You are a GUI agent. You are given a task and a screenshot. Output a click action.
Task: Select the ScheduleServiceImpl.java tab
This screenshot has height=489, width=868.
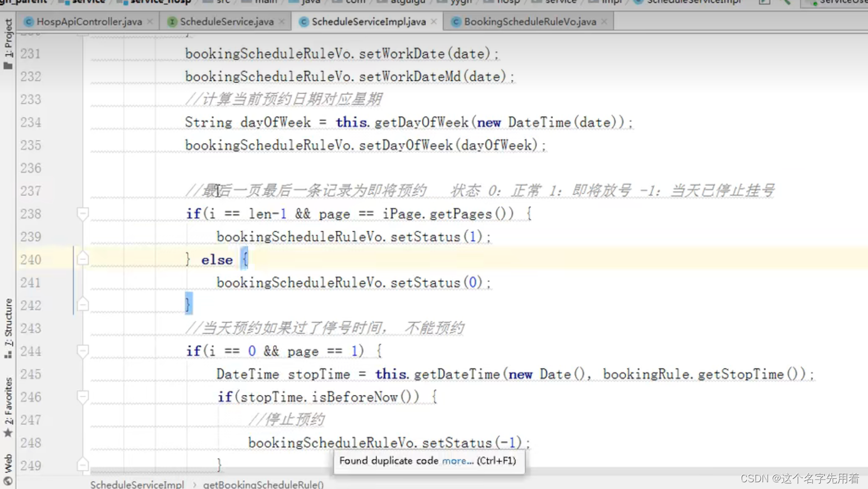tap(368, 22)
